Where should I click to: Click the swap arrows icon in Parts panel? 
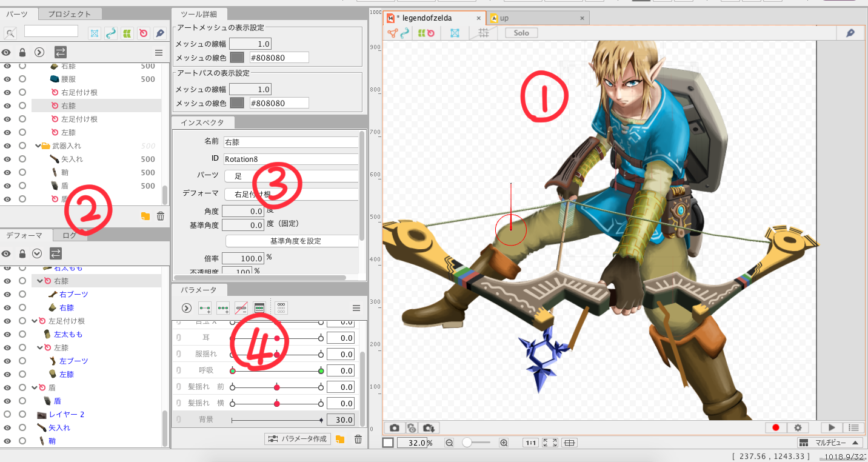(61, 53)
